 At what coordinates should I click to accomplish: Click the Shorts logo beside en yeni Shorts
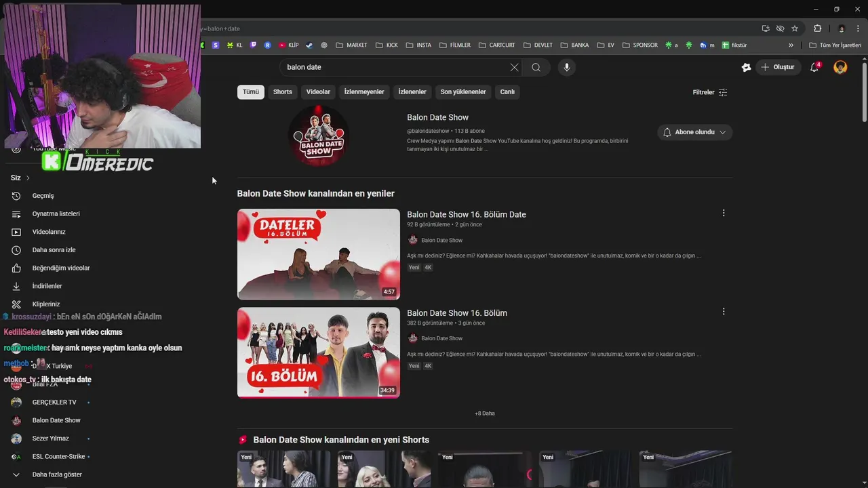tap(243, 440)
